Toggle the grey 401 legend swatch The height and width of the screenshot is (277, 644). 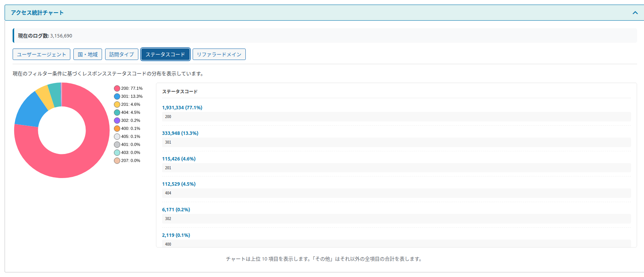coord(117,144)
